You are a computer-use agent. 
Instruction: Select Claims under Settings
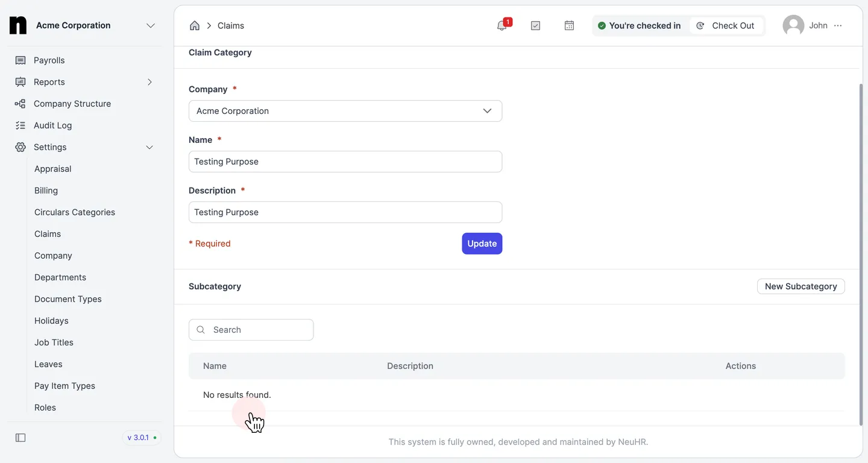[x=48, y=234]
